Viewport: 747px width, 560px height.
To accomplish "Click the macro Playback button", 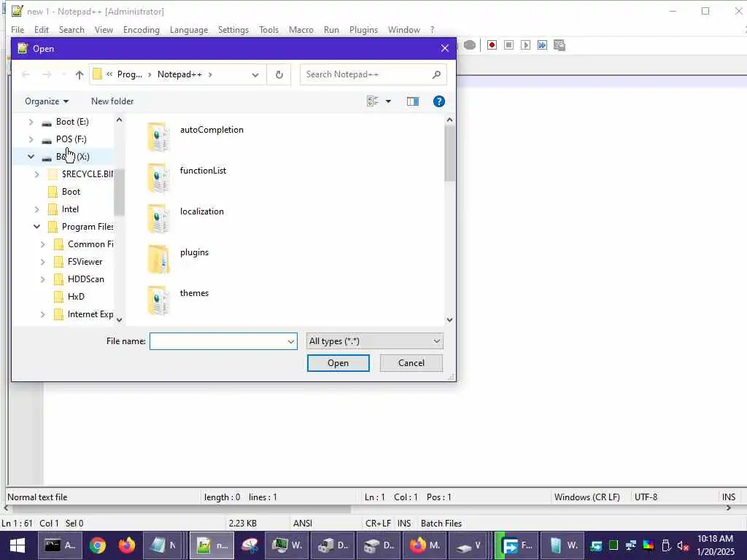I will pos(525,45).
